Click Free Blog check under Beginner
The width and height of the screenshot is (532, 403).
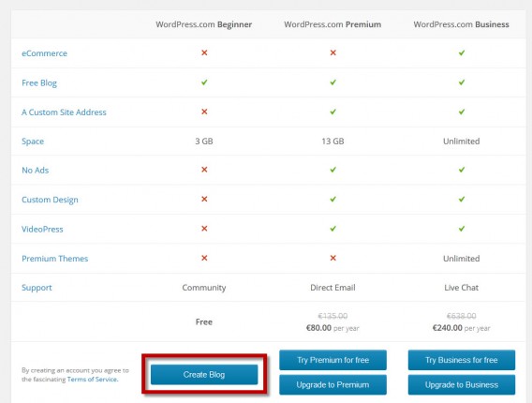click(x=204, y=82)
